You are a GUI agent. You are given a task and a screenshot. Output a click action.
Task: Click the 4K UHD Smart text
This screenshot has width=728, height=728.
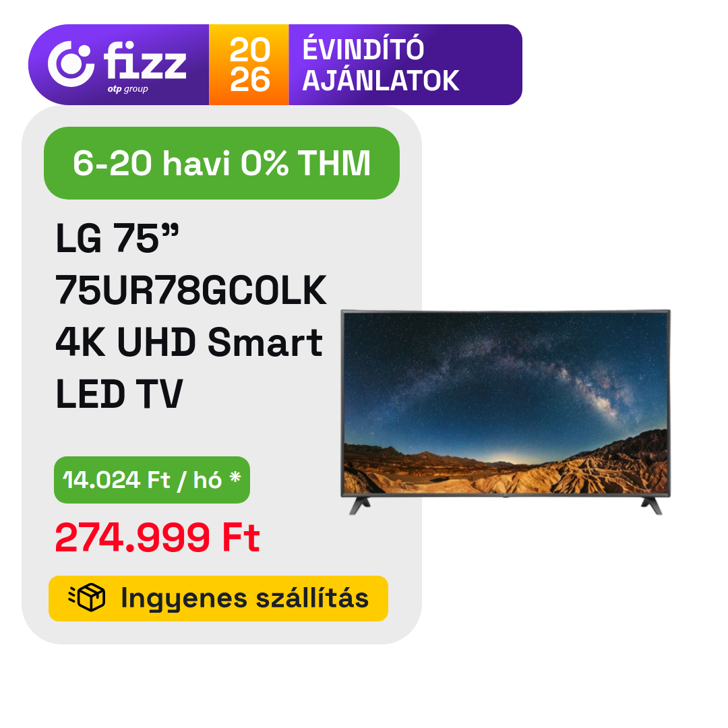(x=189, y=342)
